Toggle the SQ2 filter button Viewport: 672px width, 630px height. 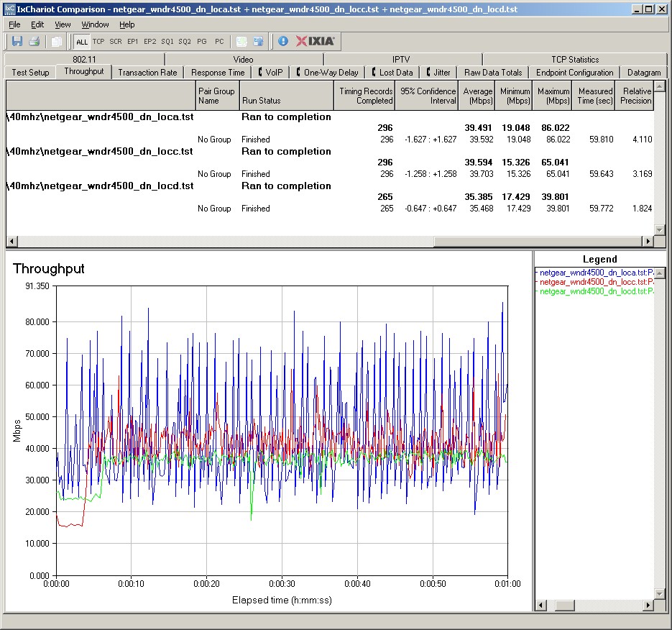(184, 42)
